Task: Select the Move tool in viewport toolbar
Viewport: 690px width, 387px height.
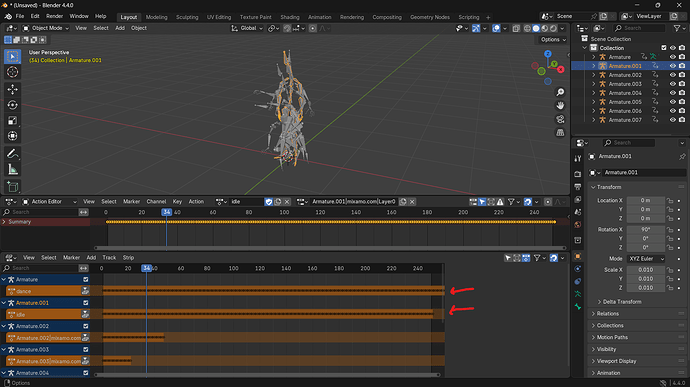Action: [x=12, y=89]
